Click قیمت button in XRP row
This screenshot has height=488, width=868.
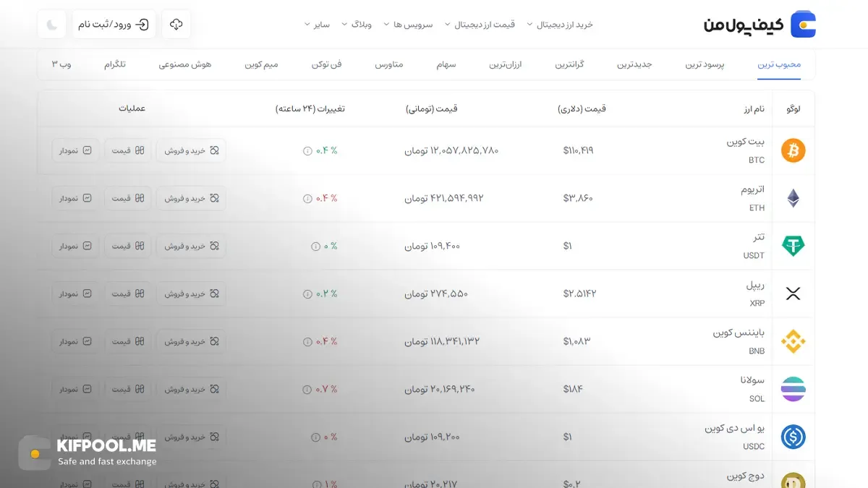click(x=128, y=294)
